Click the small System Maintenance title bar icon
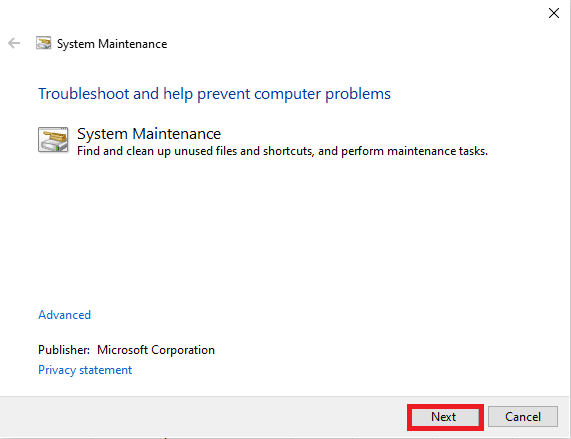Viewport: 571px width, 439px height. click(x=43, y=43)
